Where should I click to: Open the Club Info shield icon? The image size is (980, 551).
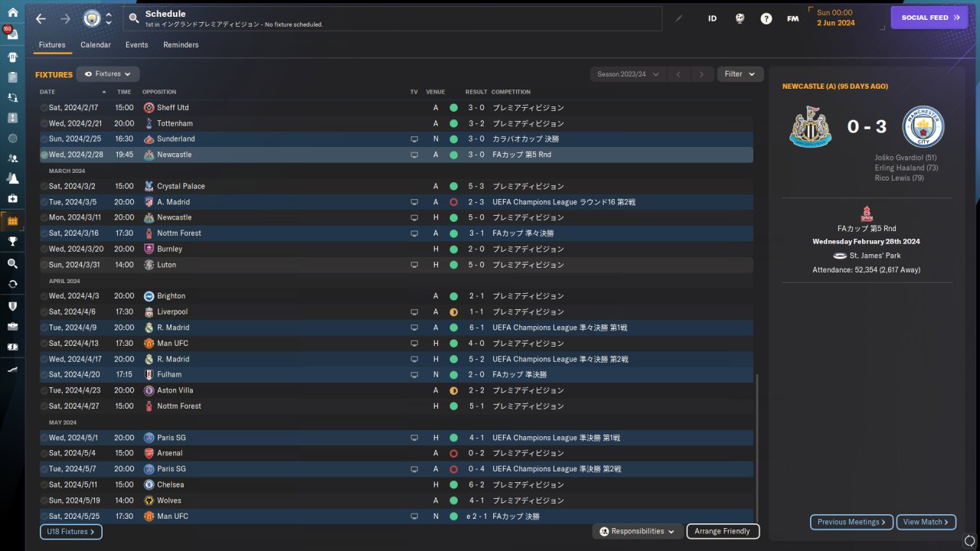point(12,306)
